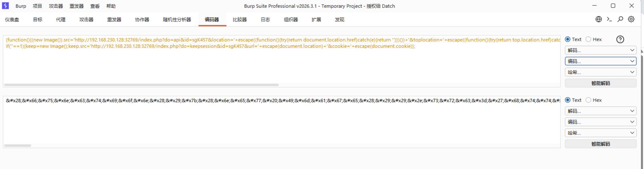644x169 pixels.
Task: Click the first panel horizontal scrollbar
Action: [x=141, y=85]
